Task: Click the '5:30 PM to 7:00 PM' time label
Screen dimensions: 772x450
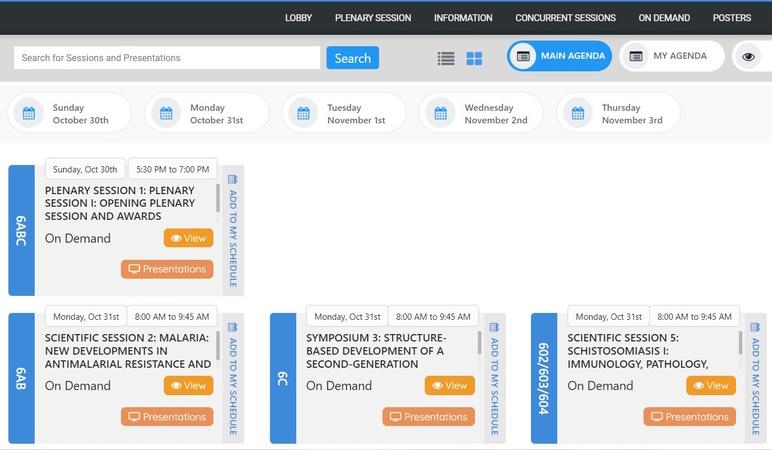Action: pyautogui.click(x=172, y=169)
